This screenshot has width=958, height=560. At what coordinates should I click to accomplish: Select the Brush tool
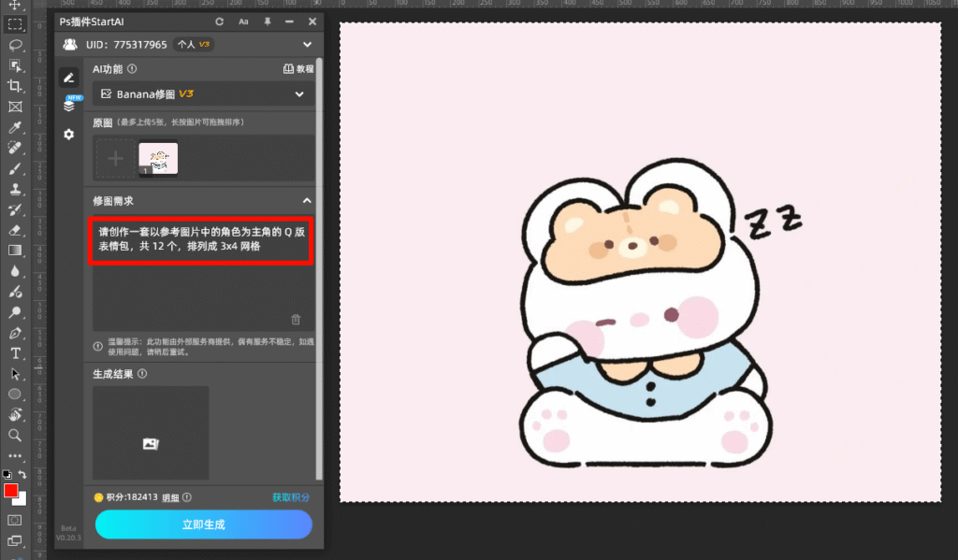click(14, 168)
